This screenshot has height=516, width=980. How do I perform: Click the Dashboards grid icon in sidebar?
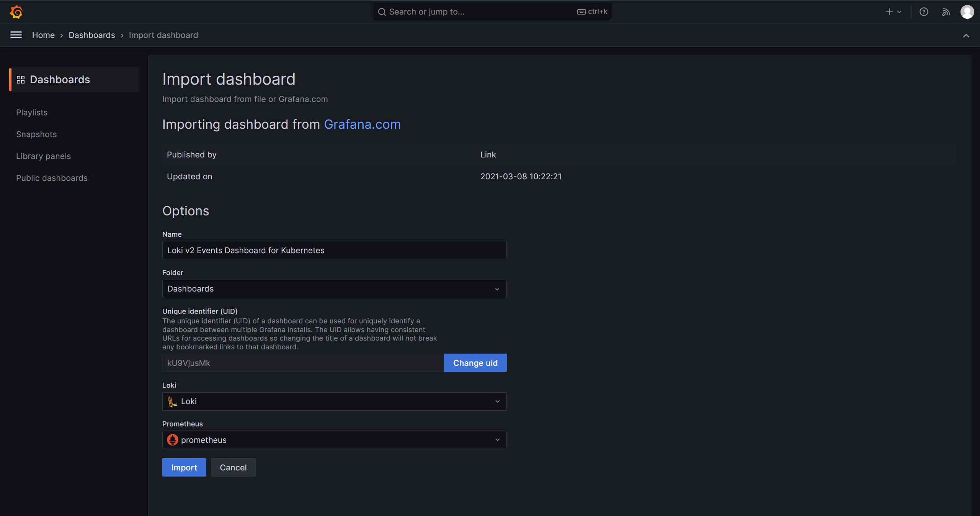pyautogui.click(x=21, y=80)
